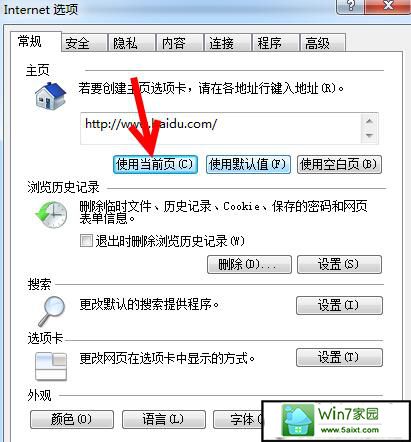411x442 pixels.
Task: Click the 使用默认值 button
Action: pyautogui.click(x=248, y=164)
